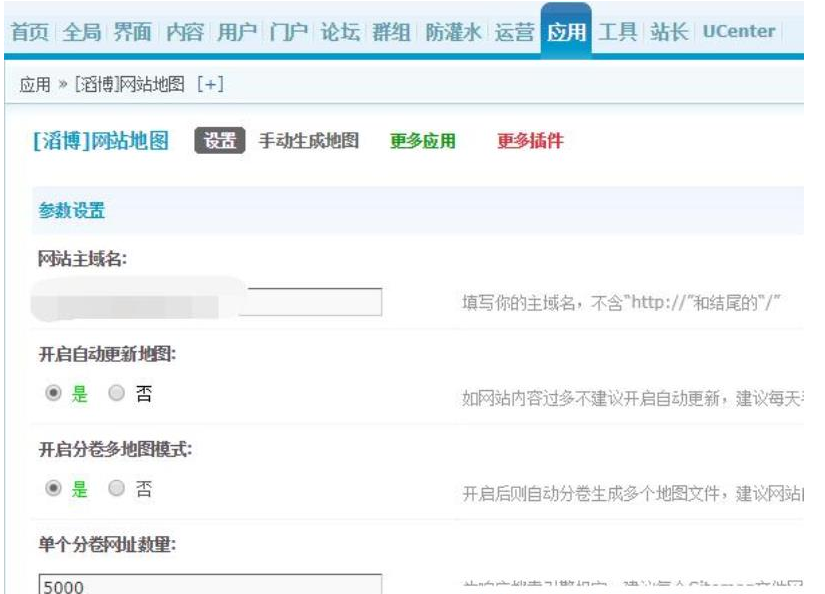
Task: Switch to the UCenter tab
Action: [738, 31]
